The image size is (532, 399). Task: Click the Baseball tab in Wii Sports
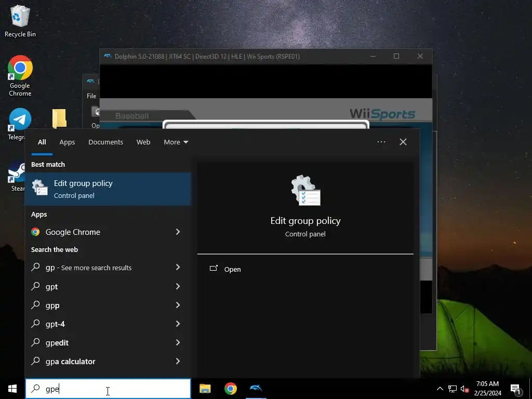tap(132, 116)
